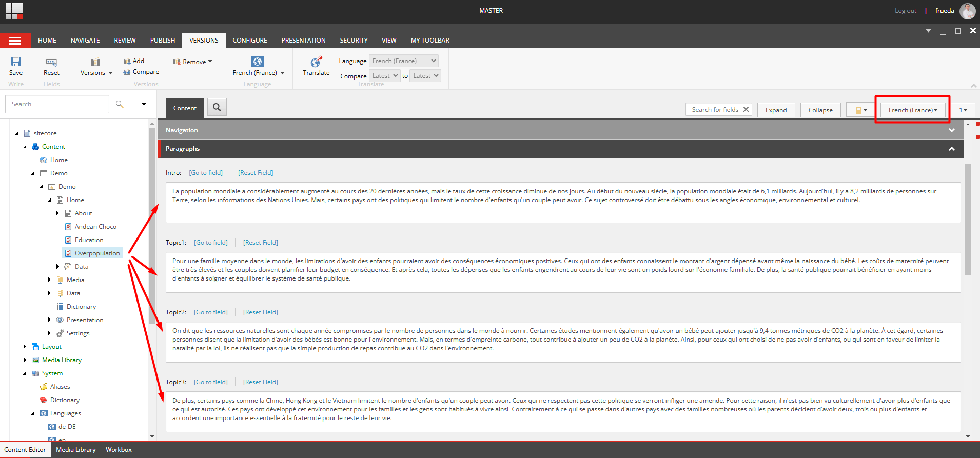Open the Workbox bottom tab

[x=119, y=450]
